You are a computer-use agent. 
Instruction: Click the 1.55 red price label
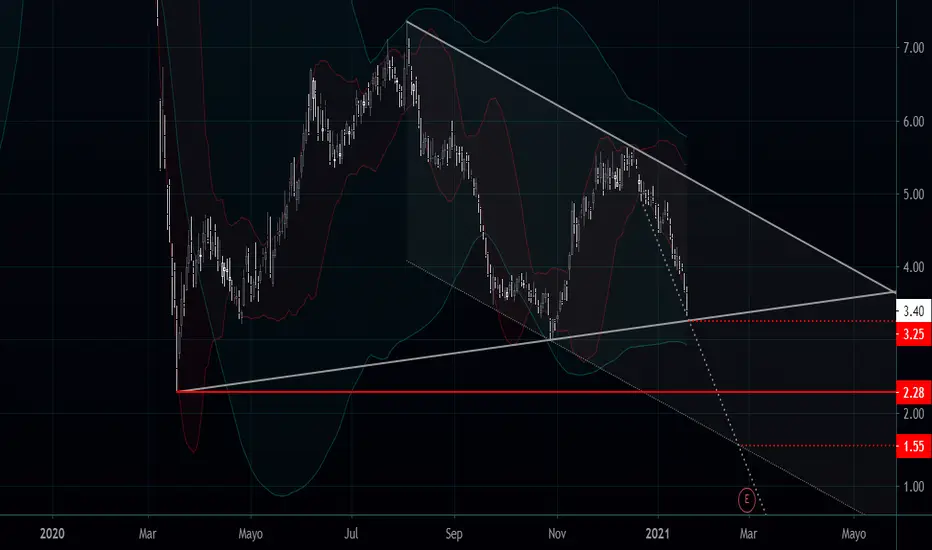[x=914, y=446]
